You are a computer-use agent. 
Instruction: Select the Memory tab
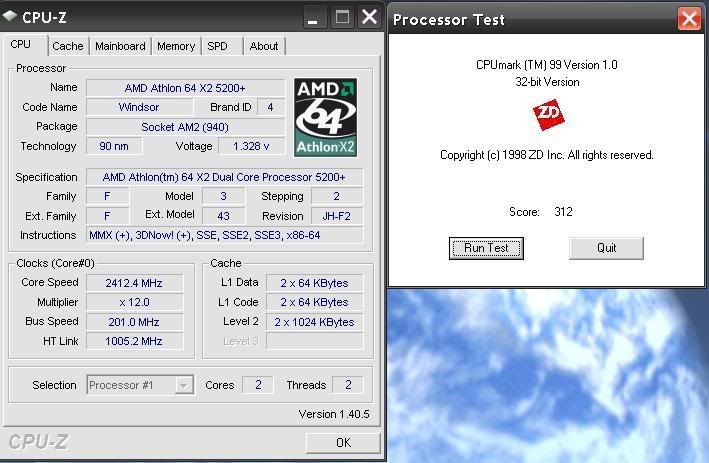pos(176,46)
